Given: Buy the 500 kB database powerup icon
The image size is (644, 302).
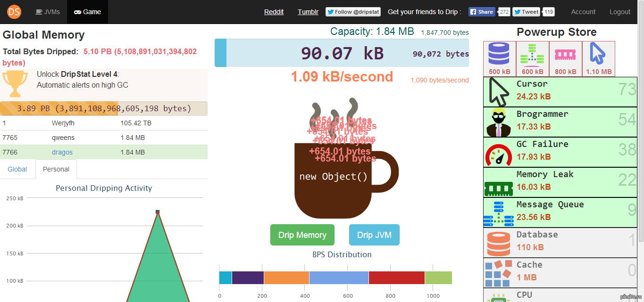Looking at the screenshot, I should coord(499,58).
